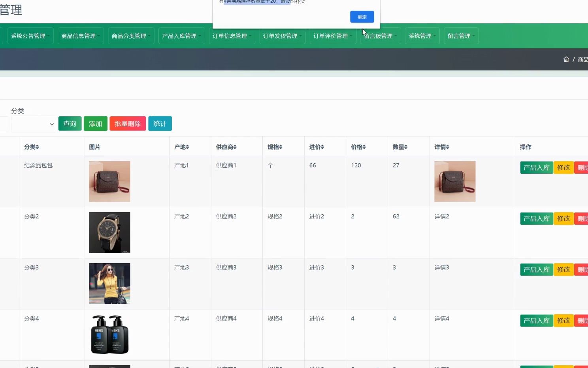Viewport: 588px width, 368px height.
Task: Open 详情 handbag image in 纪念品包包 row
Action: [455, 181]
